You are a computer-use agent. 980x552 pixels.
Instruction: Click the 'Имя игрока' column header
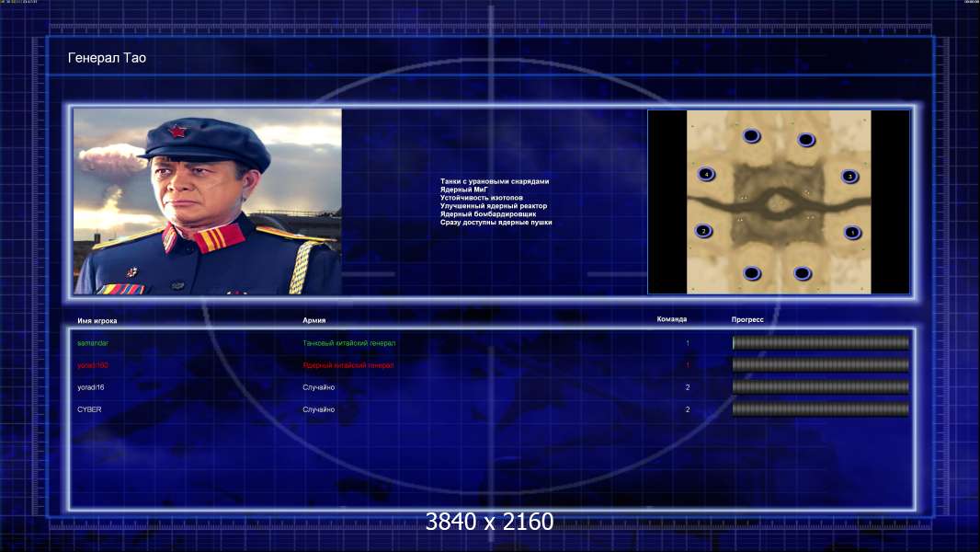(x=97, y=321)
